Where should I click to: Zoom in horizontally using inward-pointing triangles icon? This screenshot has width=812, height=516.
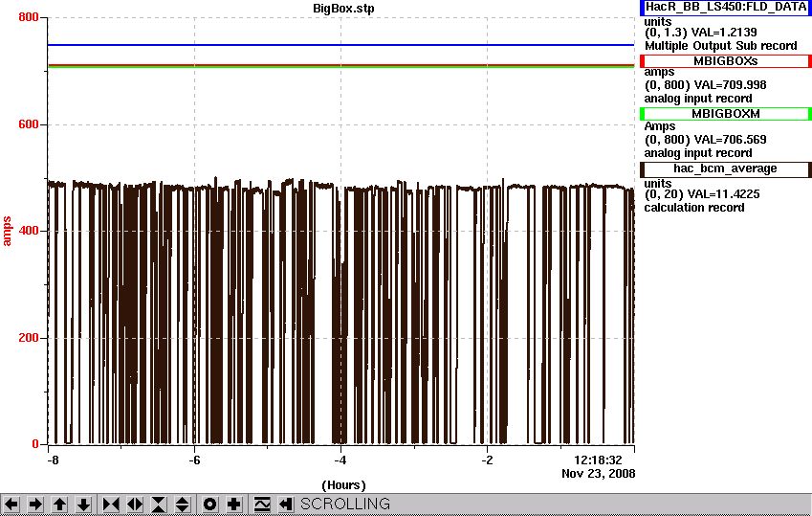pos(111,505)
